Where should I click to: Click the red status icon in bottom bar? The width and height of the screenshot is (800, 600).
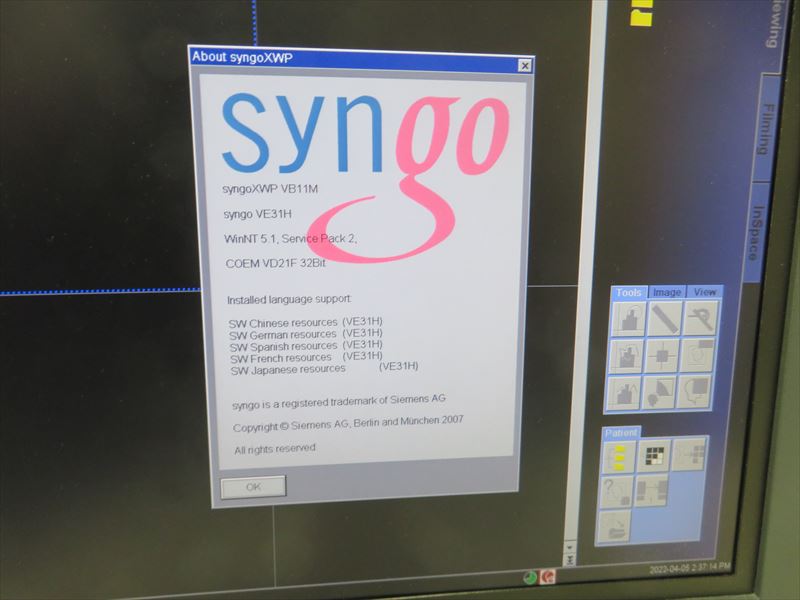pyautogui.click(x=547, y=577)
